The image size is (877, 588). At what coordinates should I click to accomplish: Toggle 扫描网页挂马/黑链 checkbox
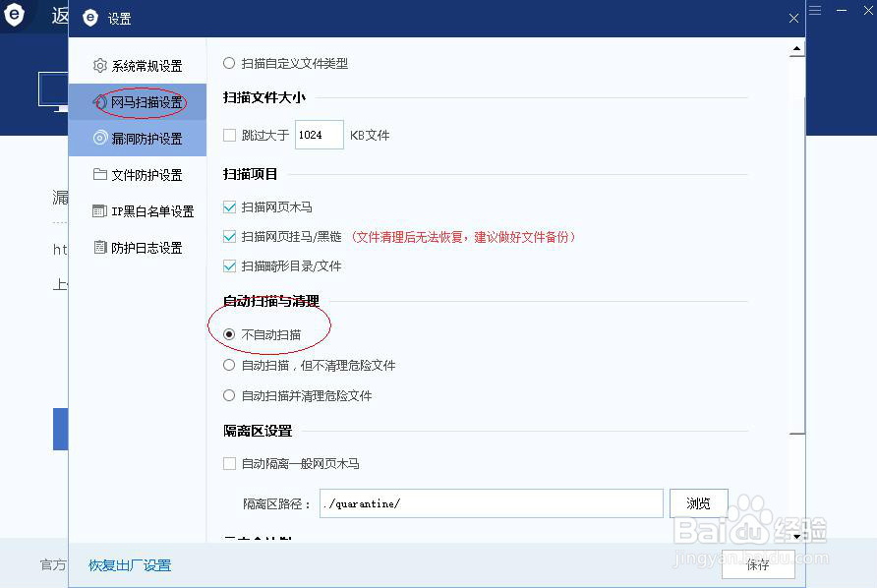pyautogui.click(x=229, y=237)
